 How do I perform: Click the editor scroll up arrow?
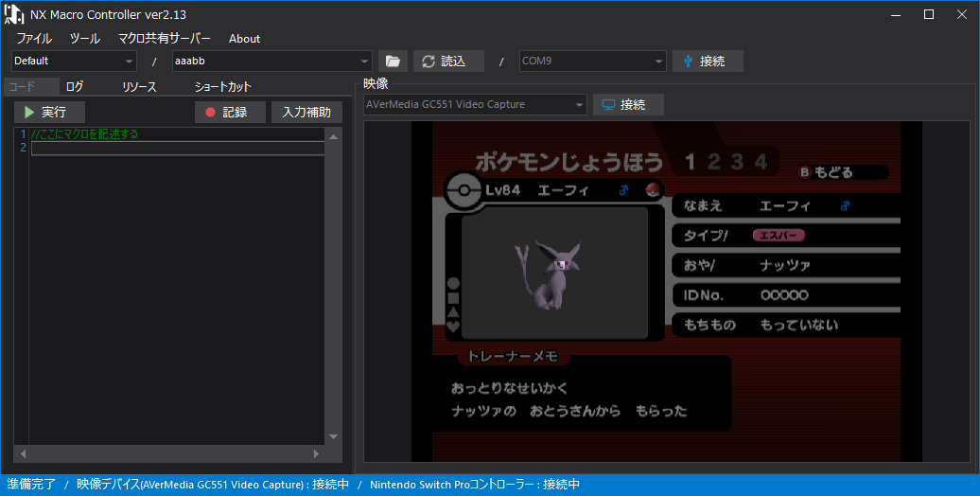pyautogui.click(x=333, y=136)
